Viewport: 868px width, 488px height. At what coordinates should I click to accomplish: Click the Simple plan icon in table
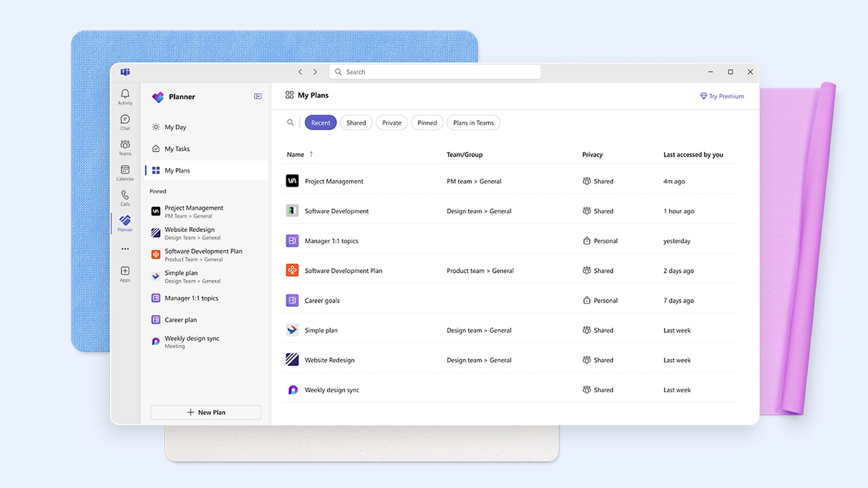click(x=292, y=330)
